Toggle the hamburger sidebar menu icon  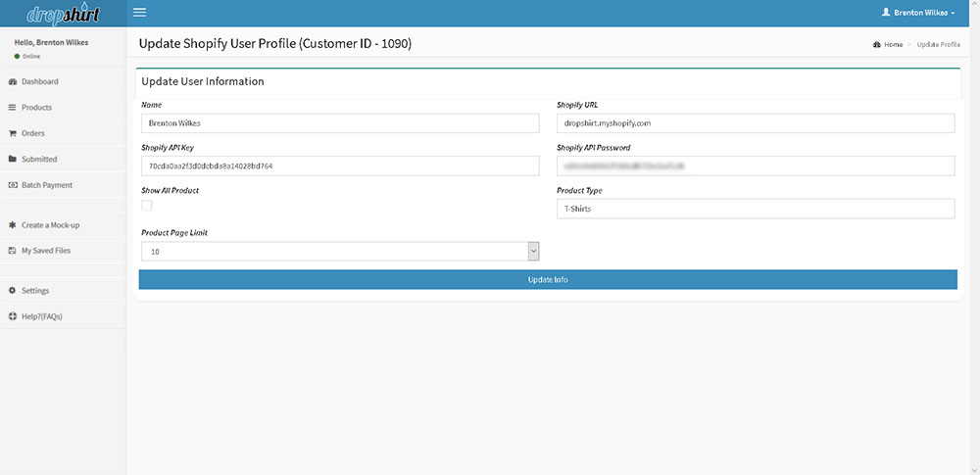click(139, 13)
